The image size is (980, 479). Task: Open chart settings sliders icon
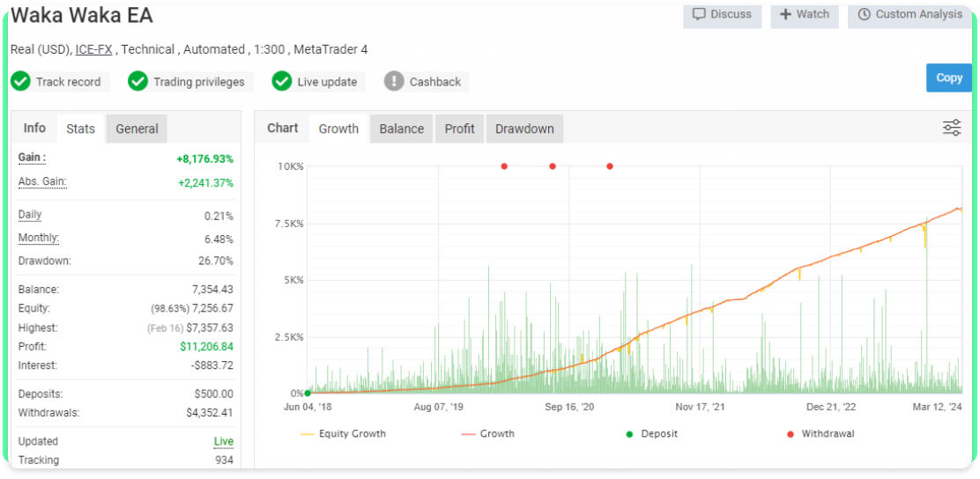pyautogui.click(x=952, y=129)
